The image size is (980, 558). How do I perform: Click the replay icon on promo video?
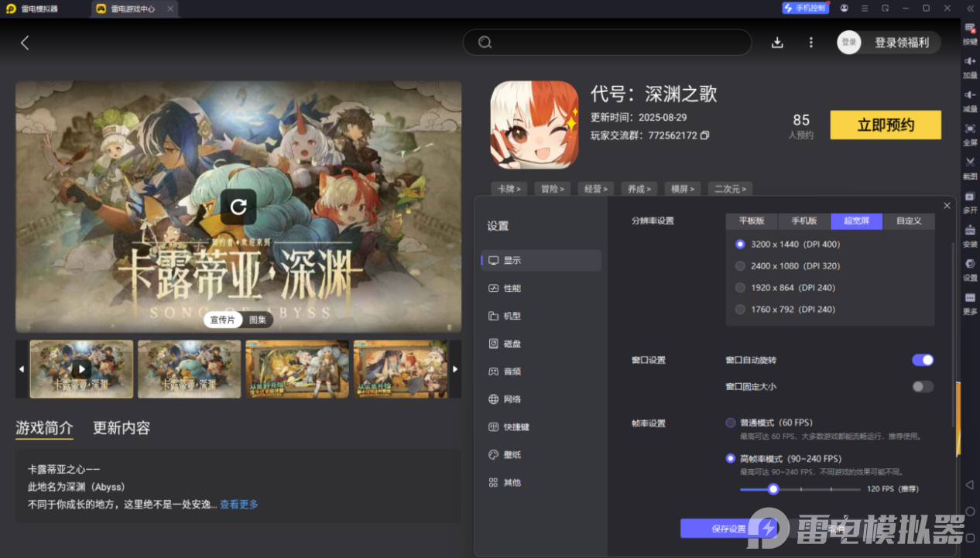[x=238, y=207]
